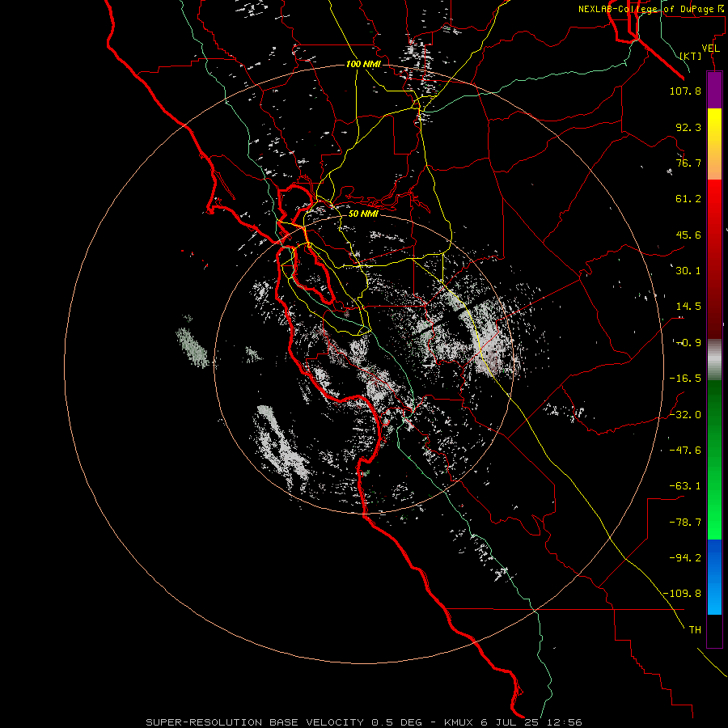This screenshot has height=728, width=728.
Task: Click the 107.8 velocity scale value
Action: [685, 91]
